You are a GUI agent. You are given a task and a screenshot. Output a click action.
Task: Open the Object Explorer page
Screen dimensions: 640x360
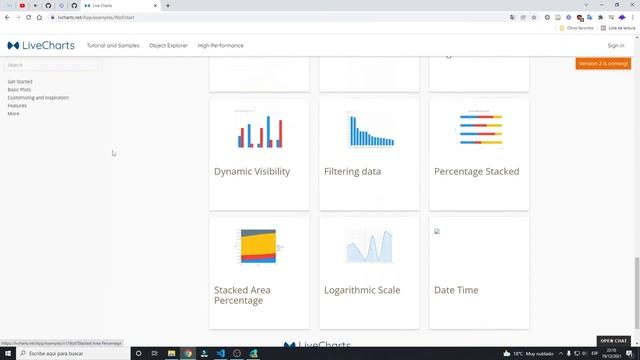168,45
